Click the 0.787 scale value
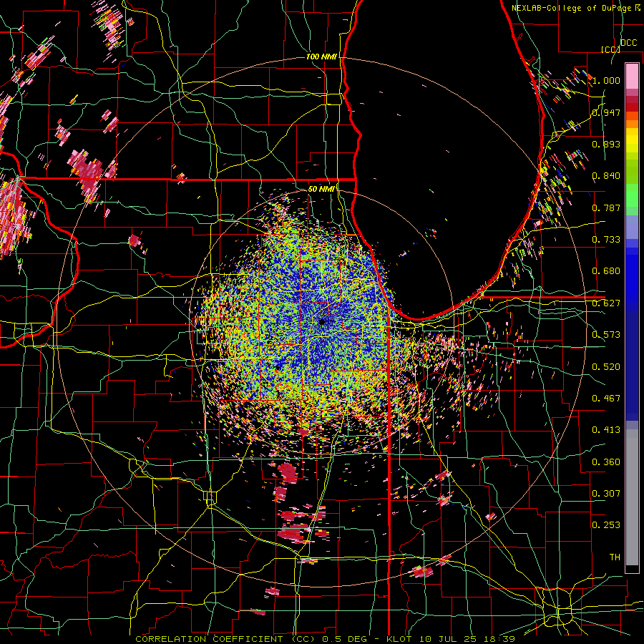 [606, 208]
